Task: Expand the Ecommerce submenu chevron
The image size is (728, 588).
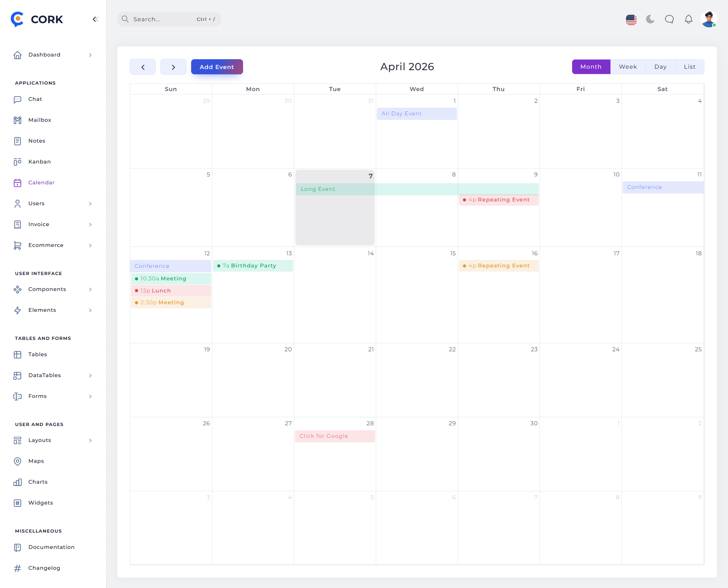Action: pos(90,245)
